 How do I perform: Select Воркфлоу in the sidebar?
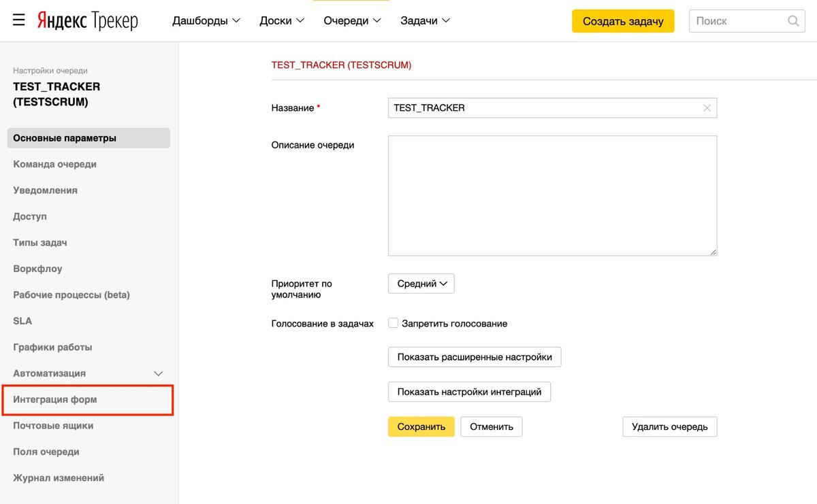coord(39,269)
